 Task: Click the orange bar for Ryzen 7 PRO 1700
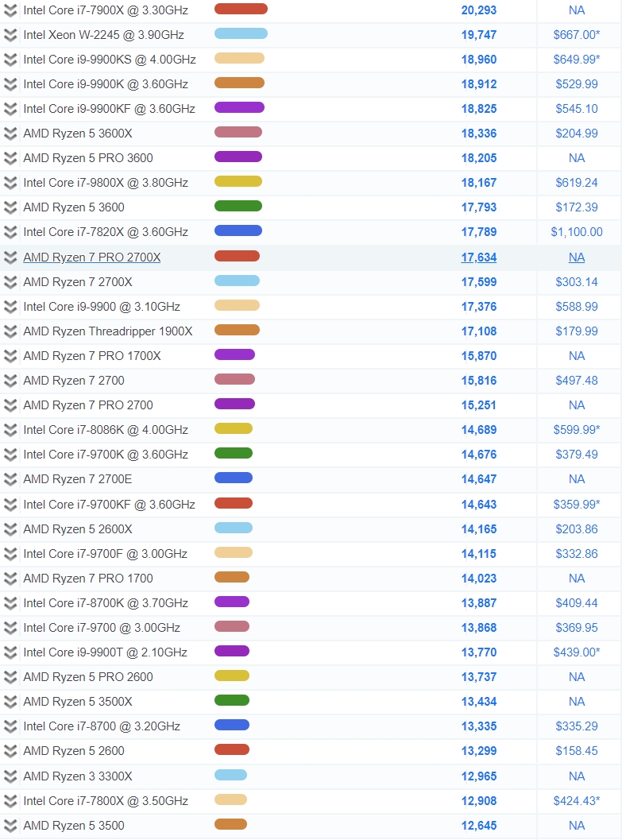tap(232, 578)
